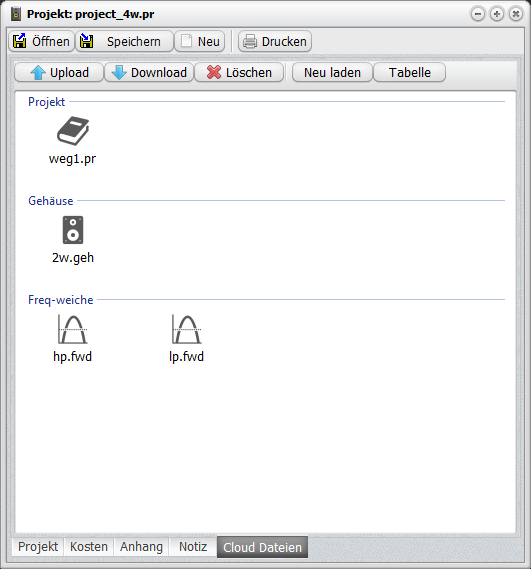Switch to Tabelle view
Viewport: 531px width, 569px height.
click(x=410, y=72)
